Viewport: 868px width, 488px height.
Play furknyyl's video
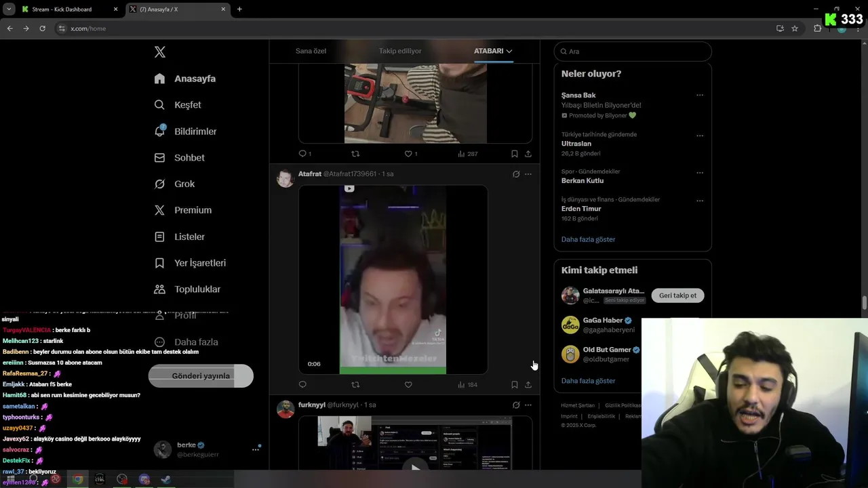415,467
